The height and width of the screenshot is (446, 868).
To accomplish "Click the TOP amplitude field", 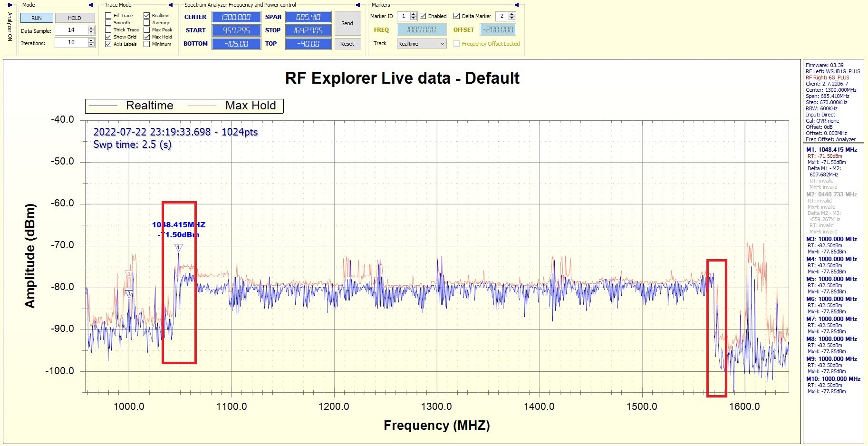I will tap(308, 44).
